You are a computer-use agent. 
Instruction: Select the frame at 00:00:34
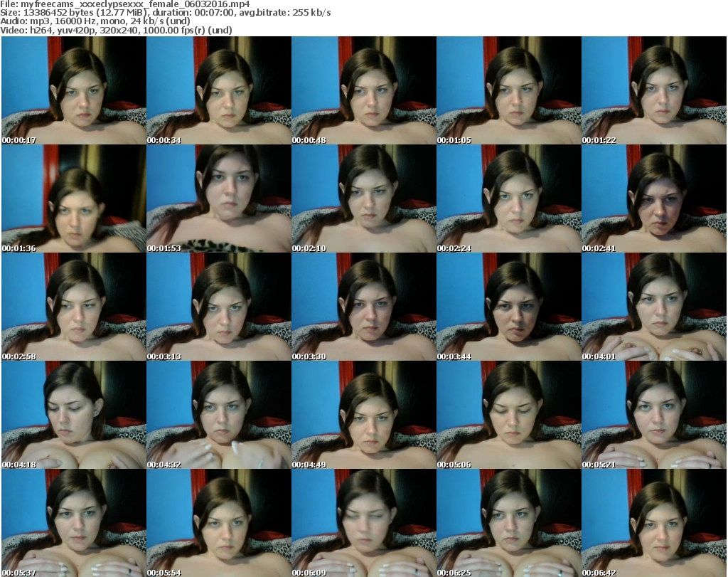click(218, 90)
